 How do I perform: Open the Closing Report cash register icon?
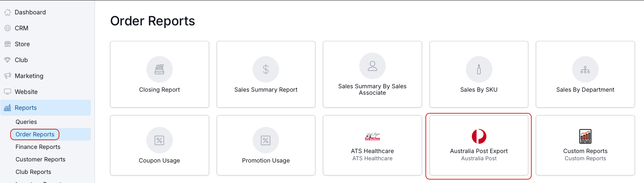click(x=159, y=69)
